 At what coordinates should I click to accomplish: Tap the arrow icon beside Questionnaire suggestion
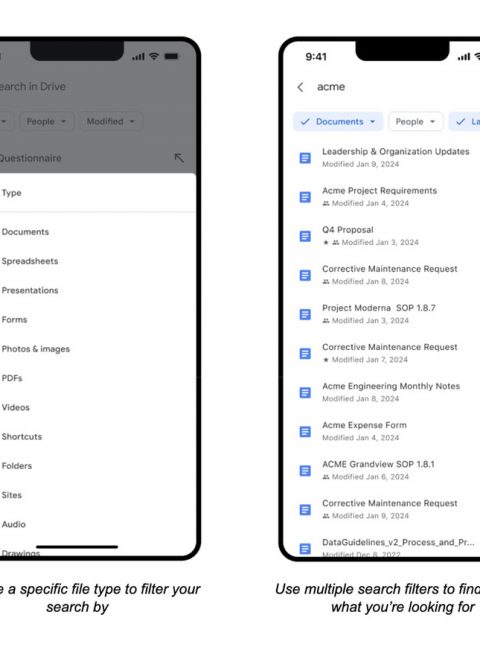tap(179, 158)
